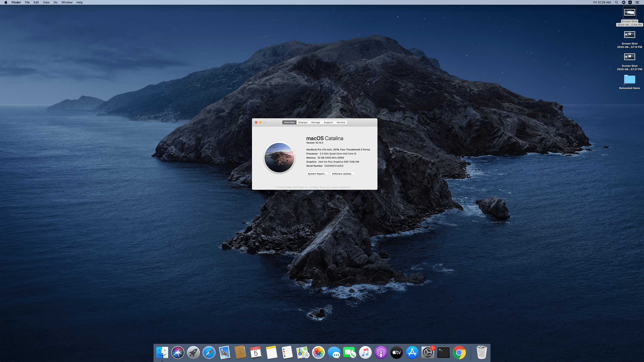The image size is (644, 362).
Task: Select Screen Shot 2020-06...57.12 PM file
Action: click(629, 39)
